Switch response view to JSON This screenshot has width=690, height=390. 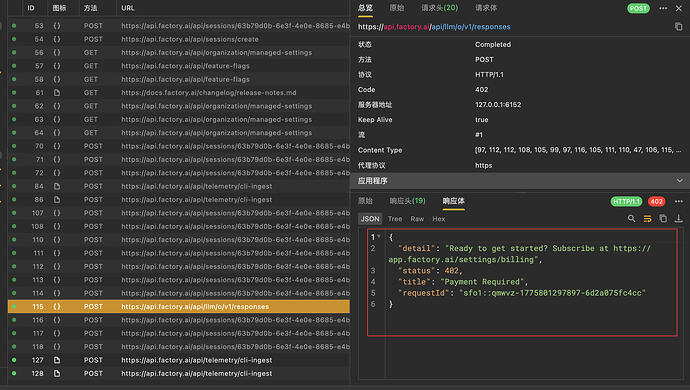click(x=370, y=219)
